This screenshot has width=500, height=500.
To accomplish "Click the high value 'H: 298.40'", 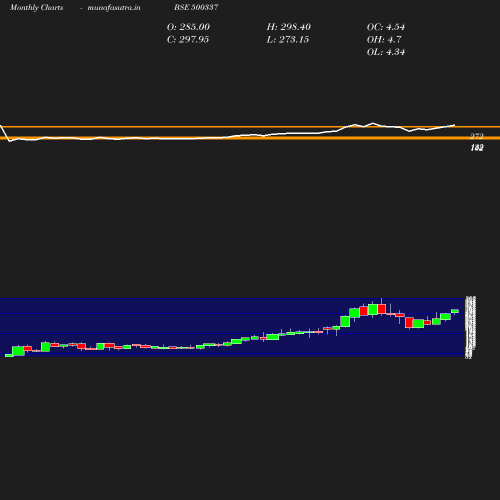I will pyautogui.click(x=289, y=27).
